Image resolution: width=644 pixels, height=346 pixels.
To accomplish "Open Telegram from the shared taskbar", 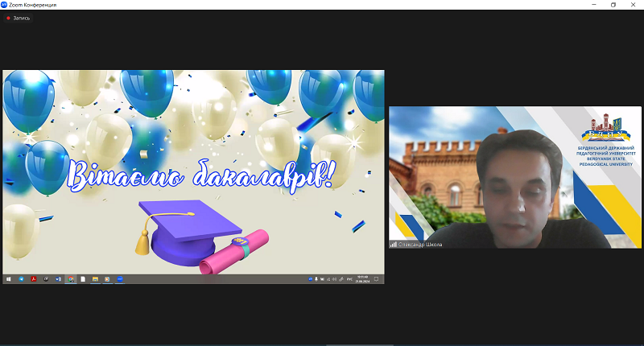I will (x=22, y=279).
